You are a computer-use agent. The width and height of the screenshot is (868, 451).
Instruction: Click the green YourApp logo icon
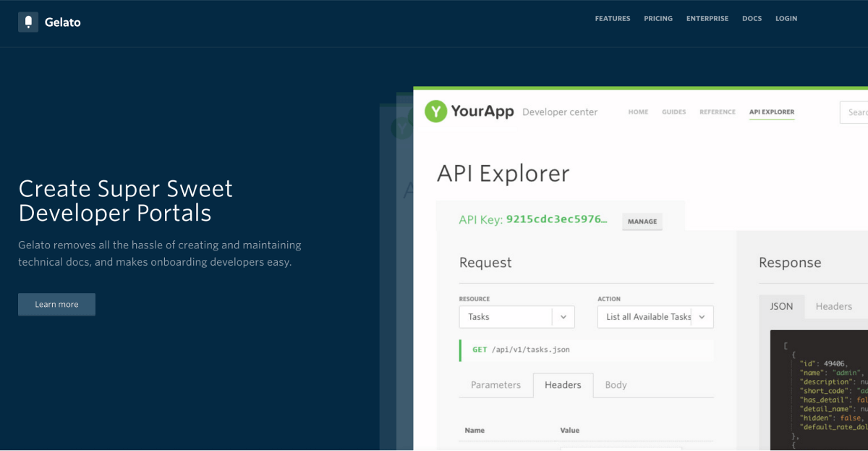(435, 111)
